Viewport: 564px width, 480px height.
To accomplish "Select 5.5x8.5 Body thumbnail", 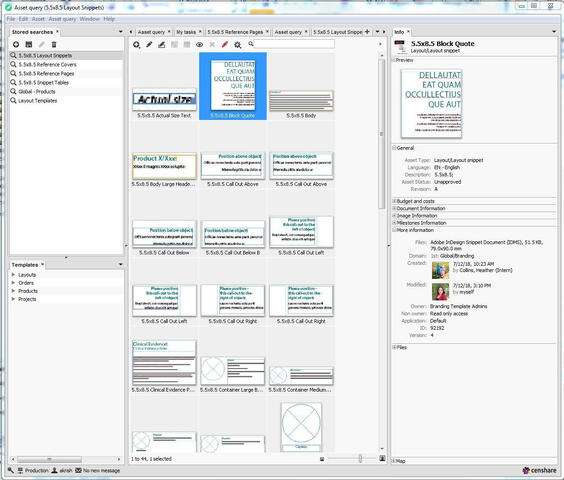I will (x=301, y=101).
